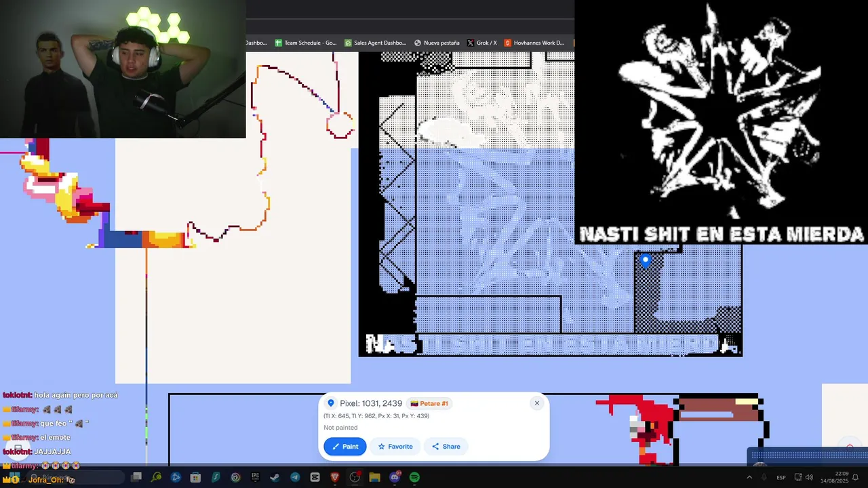
Task: Click the microphone tray icon
Action: point(764,477)
